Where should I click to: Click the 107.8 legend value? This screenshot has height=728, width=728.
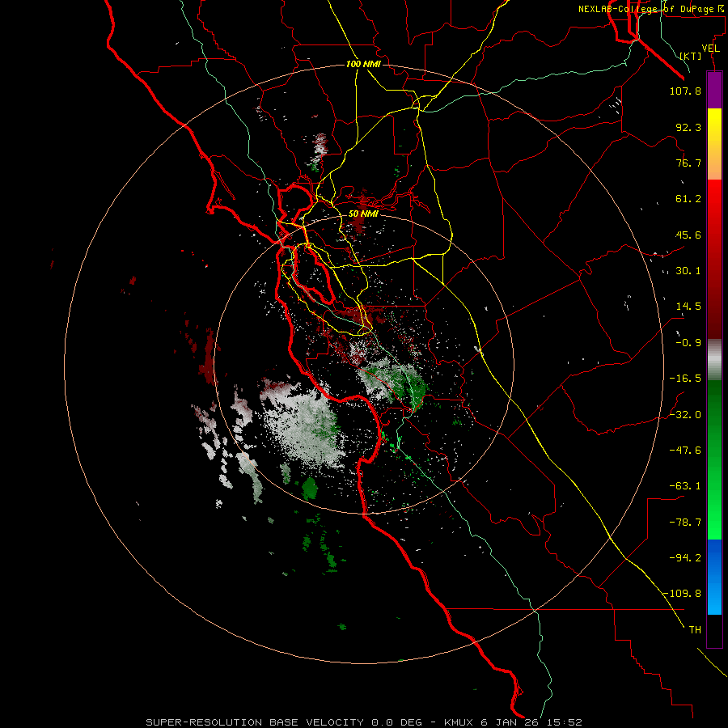pos(685,91)
